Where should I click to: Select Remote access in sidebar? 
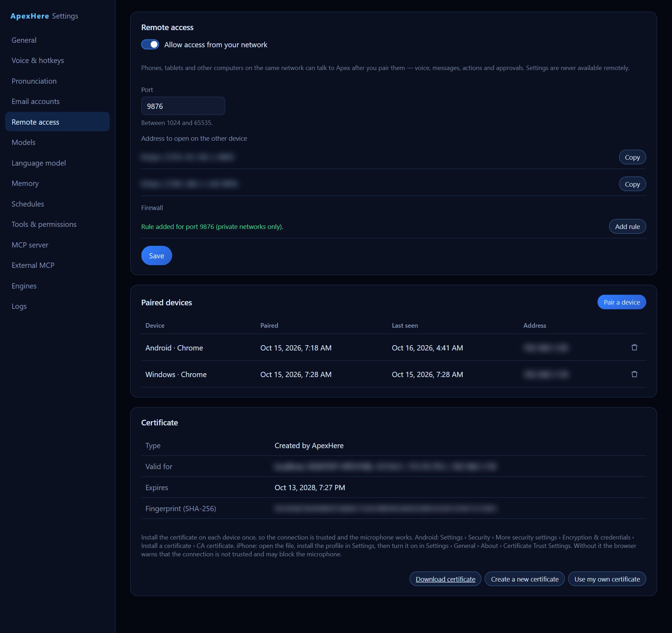click(57, 122)
